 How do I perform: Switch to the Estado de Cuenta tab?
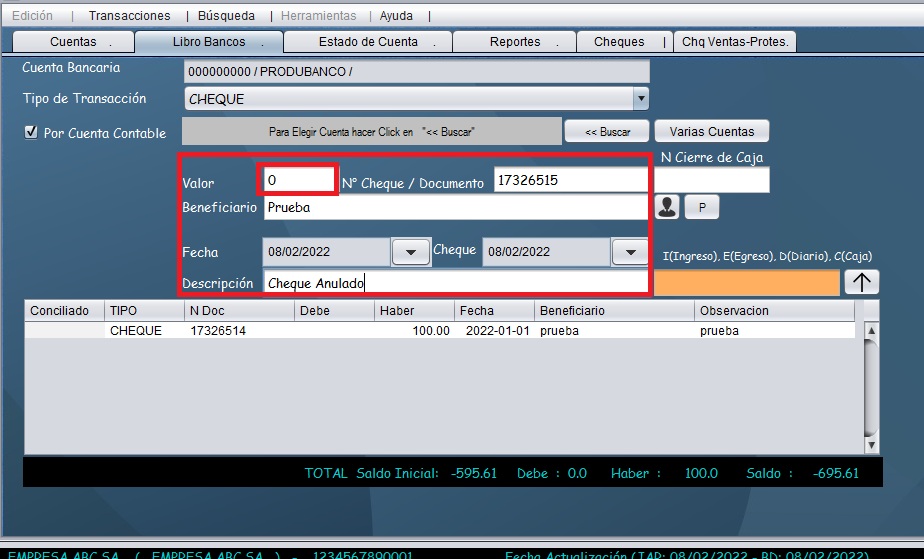pyautogui.click(x=368, y=42)
